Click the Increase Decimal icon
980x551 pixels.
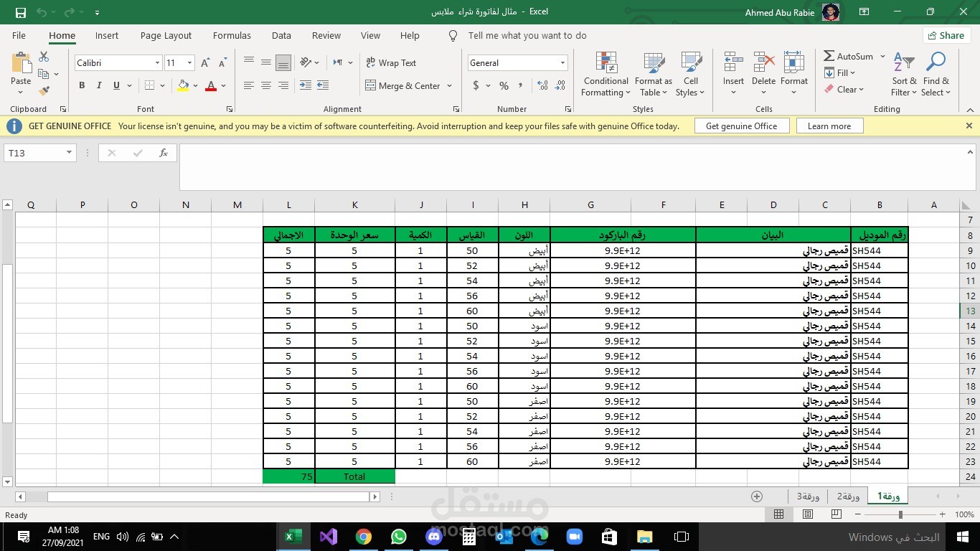[x=543, y=85]
